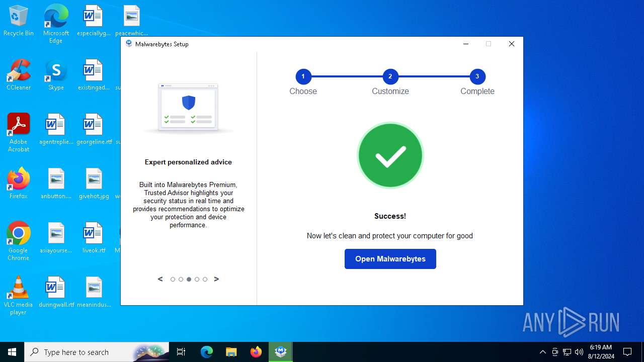
Task: Launch Firefox from the taskbar
Action: coord(256,352)
